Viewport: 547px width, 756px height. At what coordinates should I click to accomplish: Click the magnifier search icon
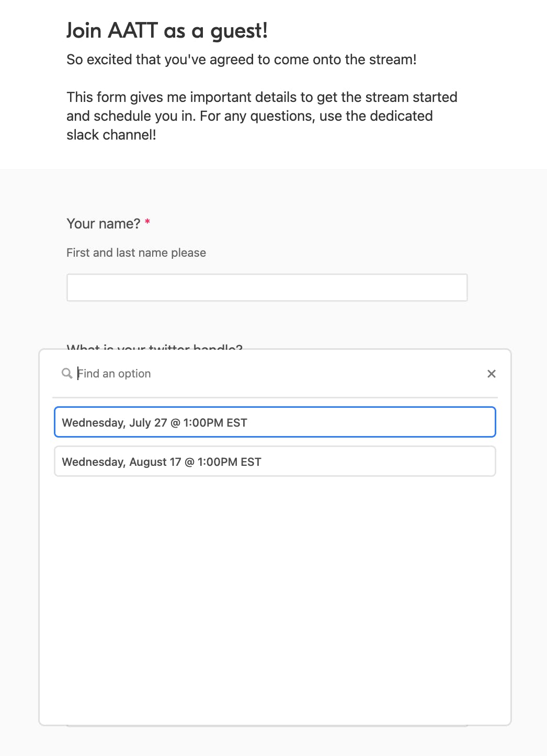pos(67,373)
